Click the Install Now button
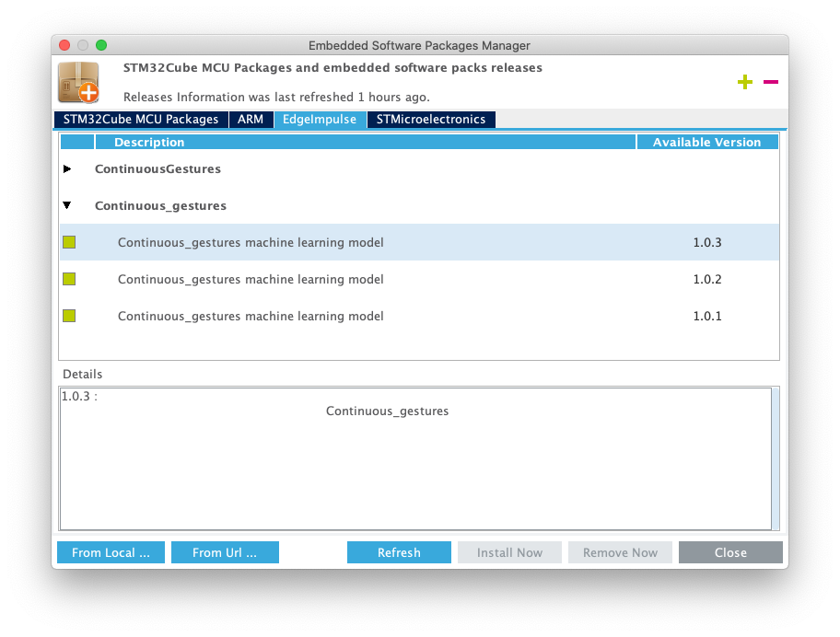 click(x=509, y=552)
